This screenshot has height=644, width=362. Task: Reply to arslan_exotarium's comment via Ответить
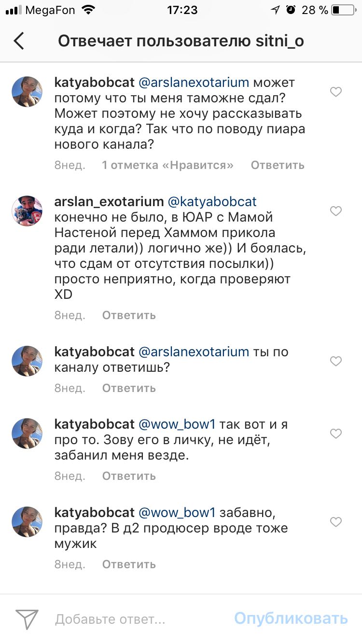click(129, 315)
